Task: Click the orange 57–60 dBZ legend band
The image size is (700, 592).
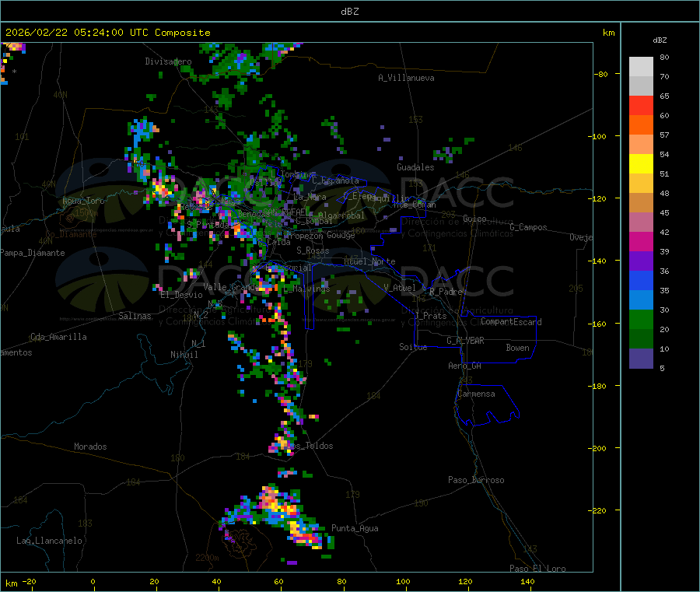Action: pos(641,125)
